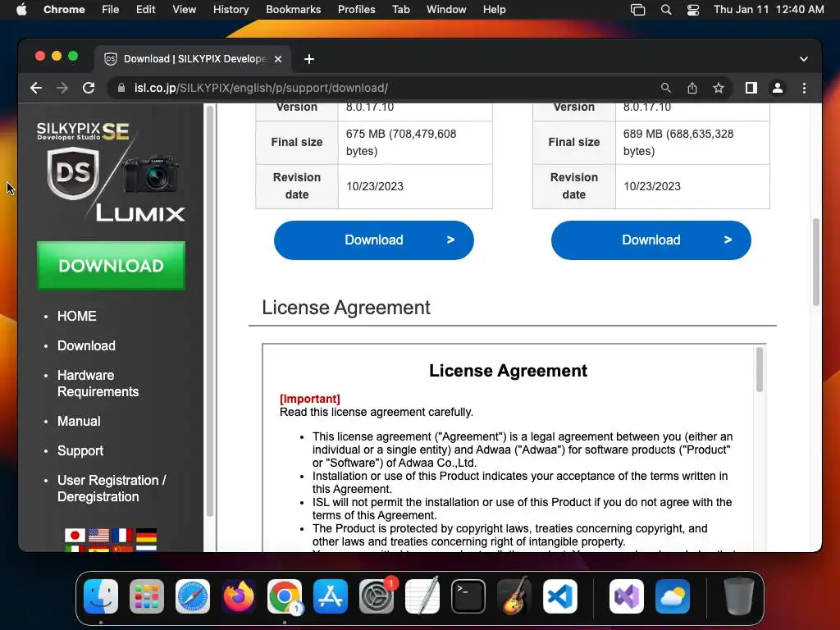
Task: Open the Download sidebar link
Action: (x=86, y=345)
